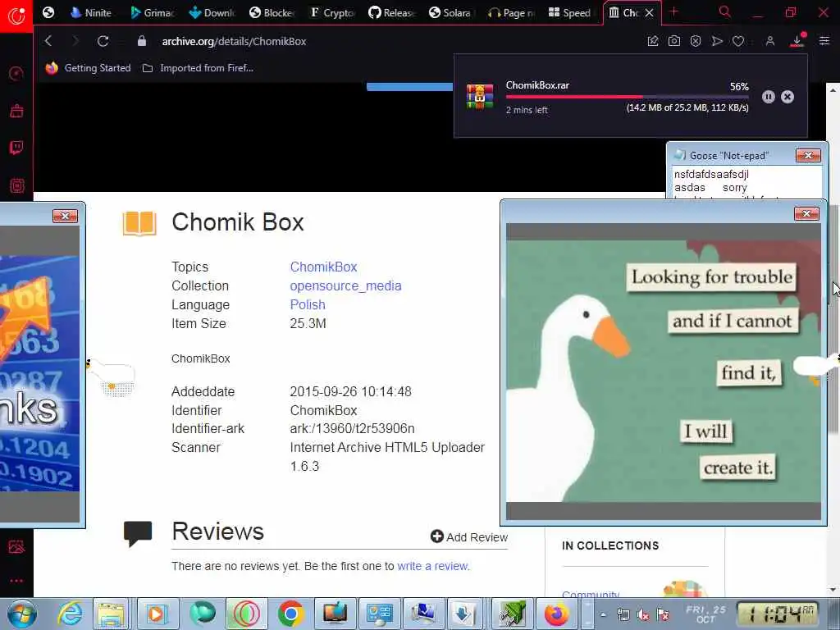
Task: Open the downloads toolbar icon
Action: pos(797,41)
